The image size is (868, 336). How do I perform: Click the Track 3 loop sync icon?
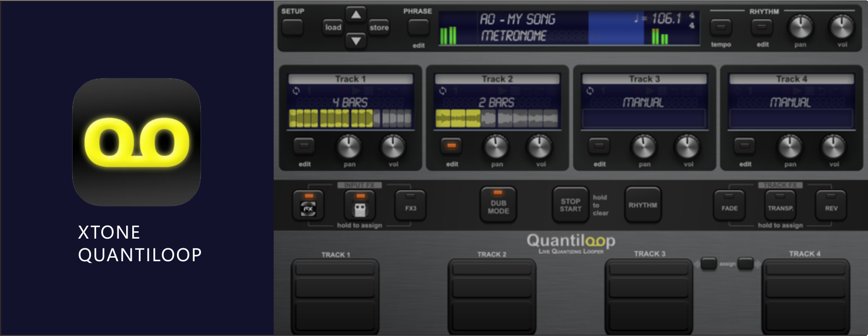click(x=590, y=90)
